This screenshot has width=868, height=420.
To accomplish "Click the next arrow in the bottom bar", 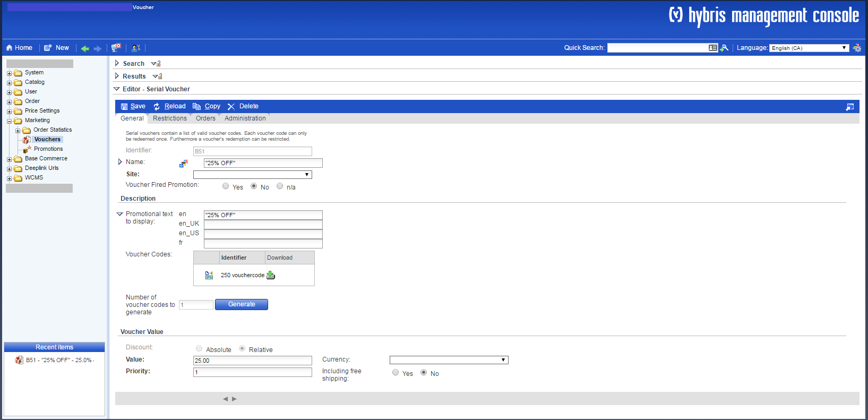I will pos(234,399).
